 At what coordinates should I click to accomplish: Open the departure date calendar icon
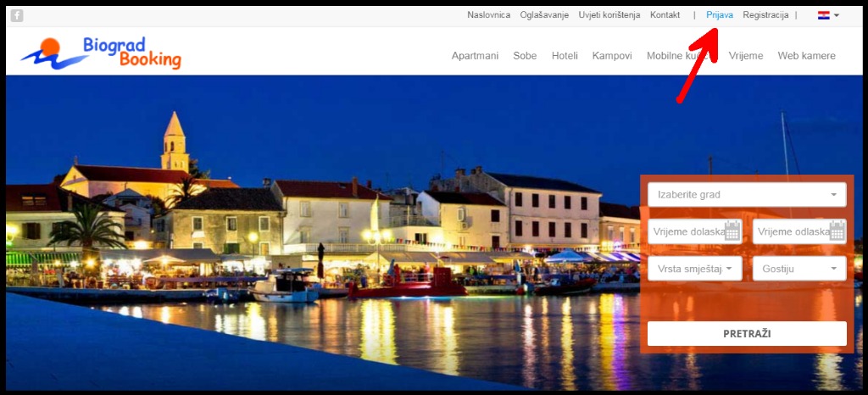[837, 231]
